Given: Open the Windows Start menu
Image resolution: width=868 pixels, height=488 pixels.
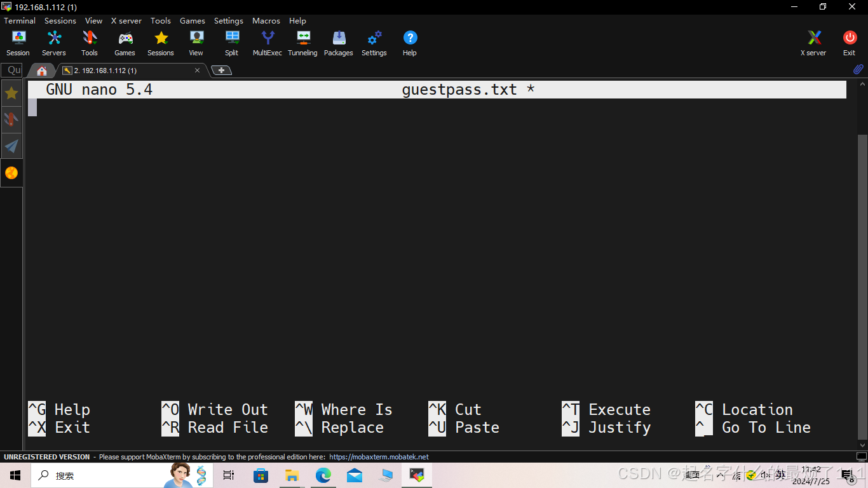Looking at the screenshot, I should [15, 475].
